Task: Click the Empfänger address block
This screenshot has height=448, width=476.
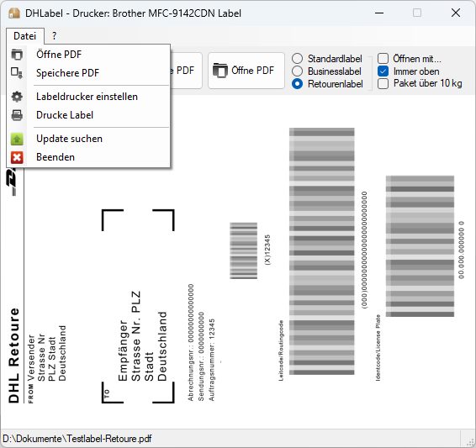Action: (142, 336)
